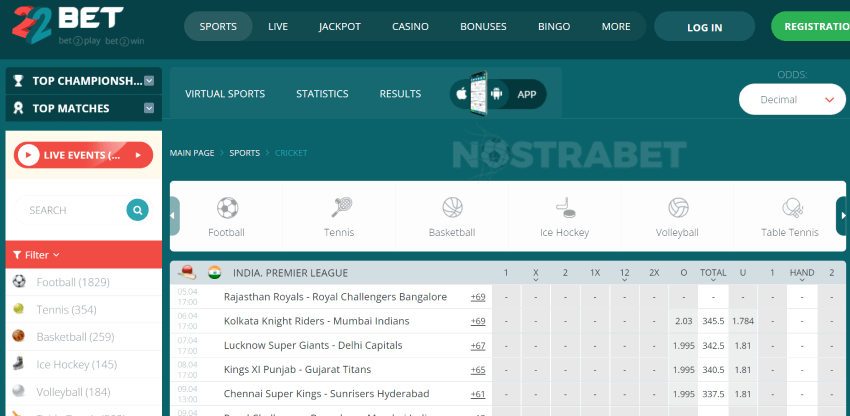Open the Table Tennis tile icon
The width and height of the screenshot is (850, 416).
point(792,207)
